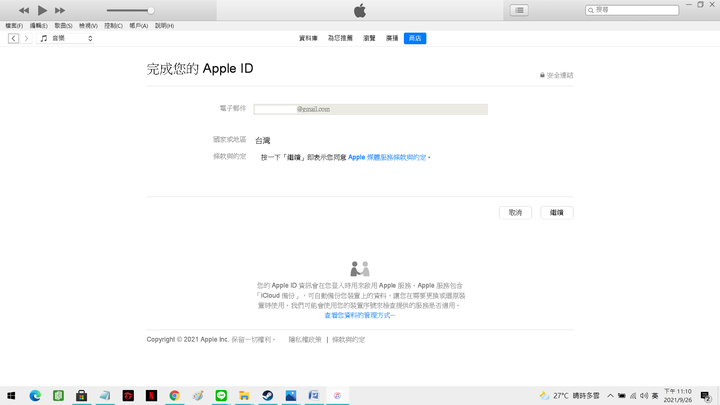The height and width of the screenshot is (405, 720).
Task: Open the 條款與約定 footer link
Action: pyautogui.click(x=349, y=340)
